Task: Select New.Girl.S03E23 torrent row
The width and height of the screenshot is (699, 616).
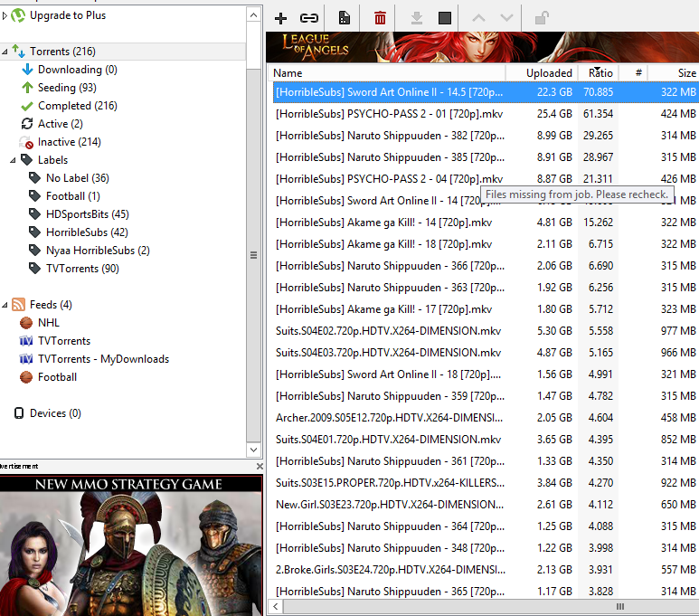Action: pyautogui.click(x=486, y=505)
